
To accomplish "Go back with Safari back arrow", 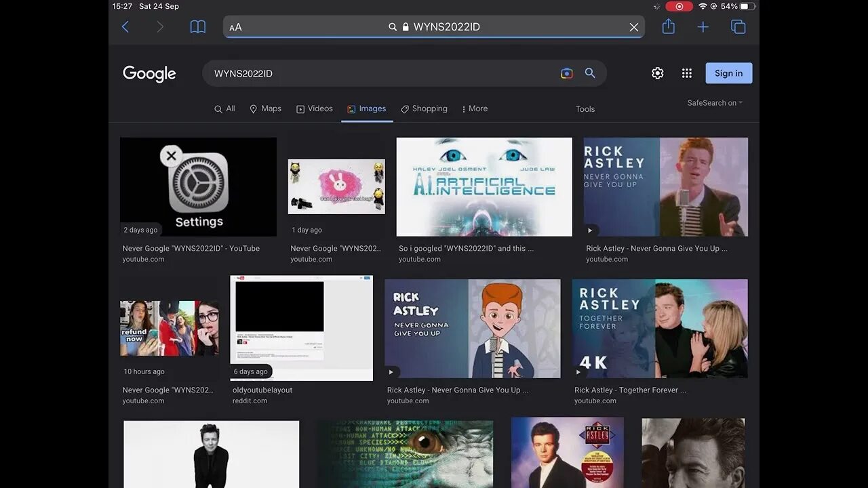I will (x=125, y=27).
